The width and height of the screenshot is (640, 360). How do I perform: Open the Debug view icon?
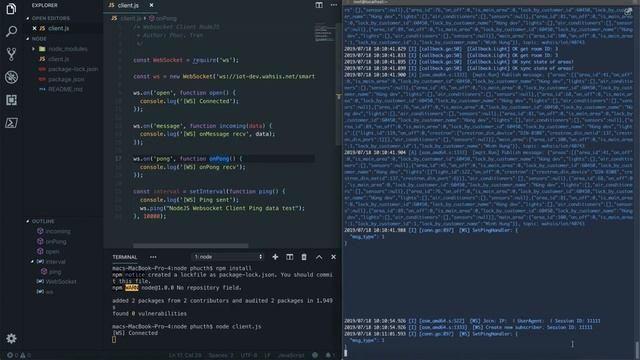(11, 77)
